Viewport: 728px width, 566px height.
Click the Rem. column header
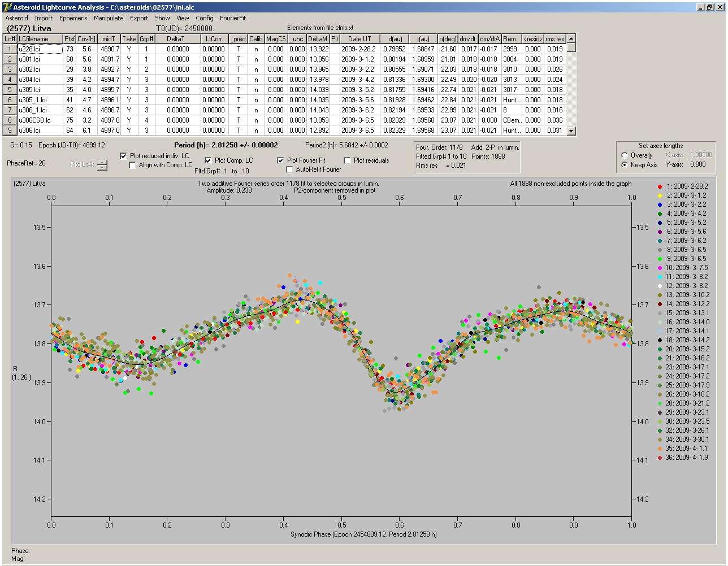510,39
